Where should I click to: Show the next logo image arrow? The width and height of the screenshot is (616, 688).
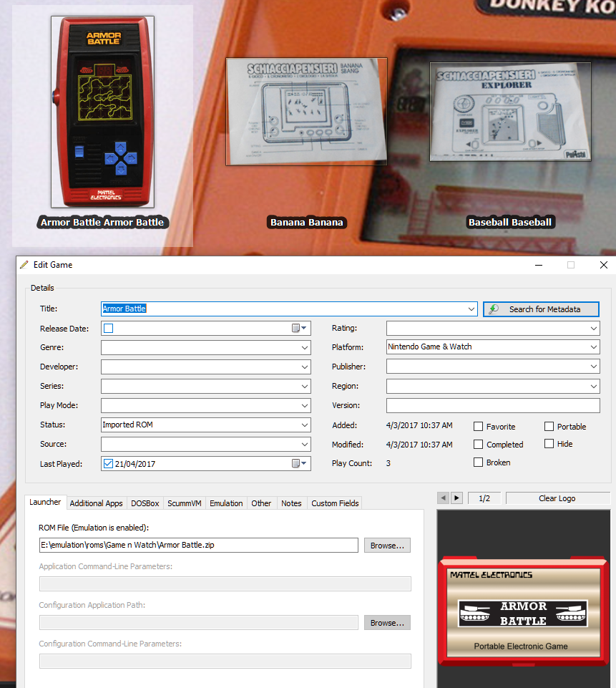click(457, 498)
